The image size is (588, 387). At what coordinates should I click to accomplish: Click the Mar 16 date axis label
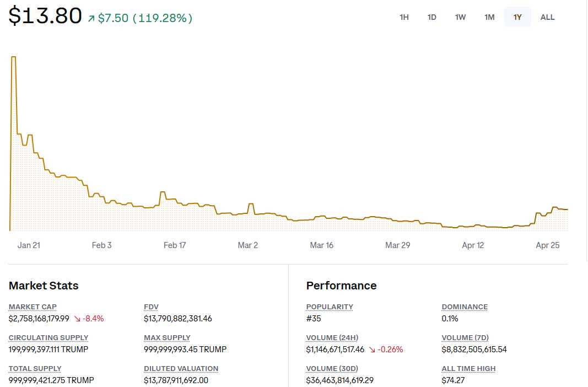(x=321, y=245)
